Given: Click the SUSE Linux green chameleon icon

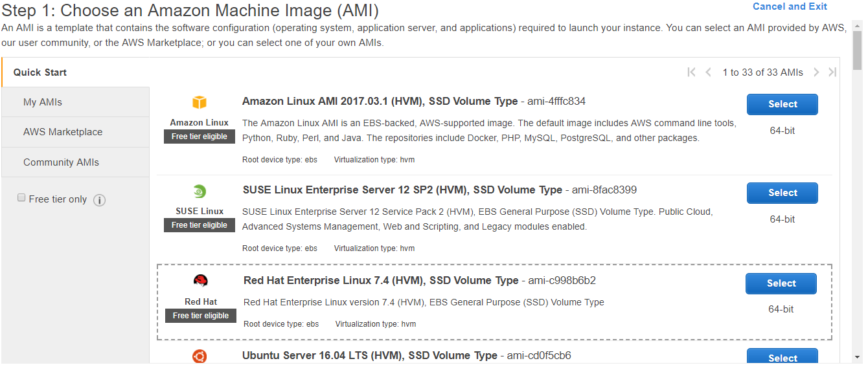Looking at the screenshot, I should click(x=200, y=191).
